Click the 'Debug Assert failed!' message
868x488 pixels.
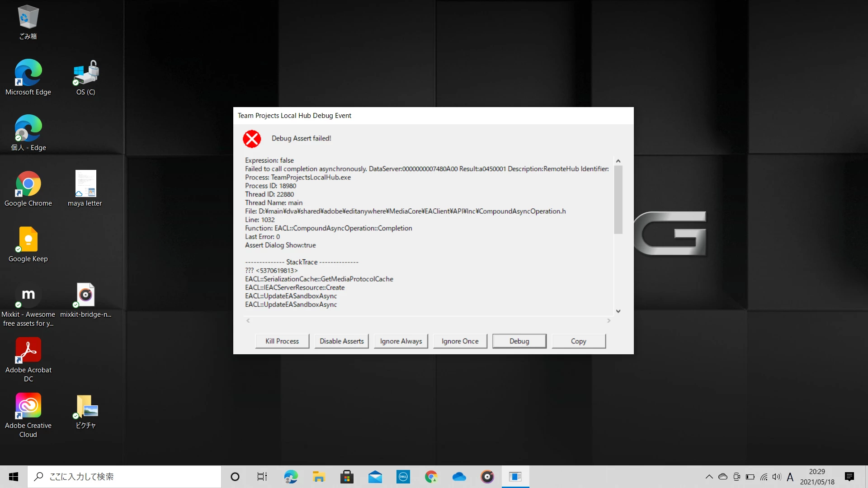pos(301,138)
